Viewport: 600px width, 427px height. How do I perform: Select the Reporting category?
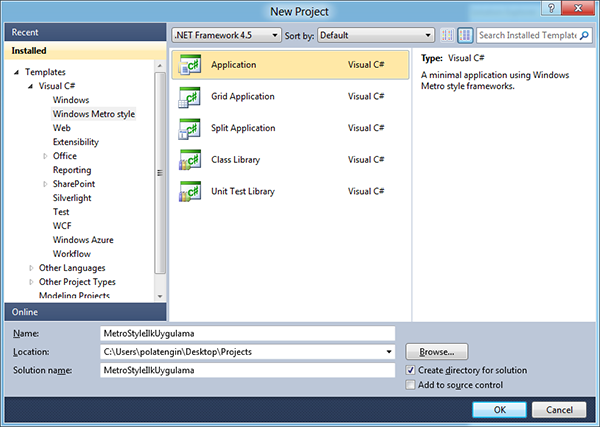72,170
